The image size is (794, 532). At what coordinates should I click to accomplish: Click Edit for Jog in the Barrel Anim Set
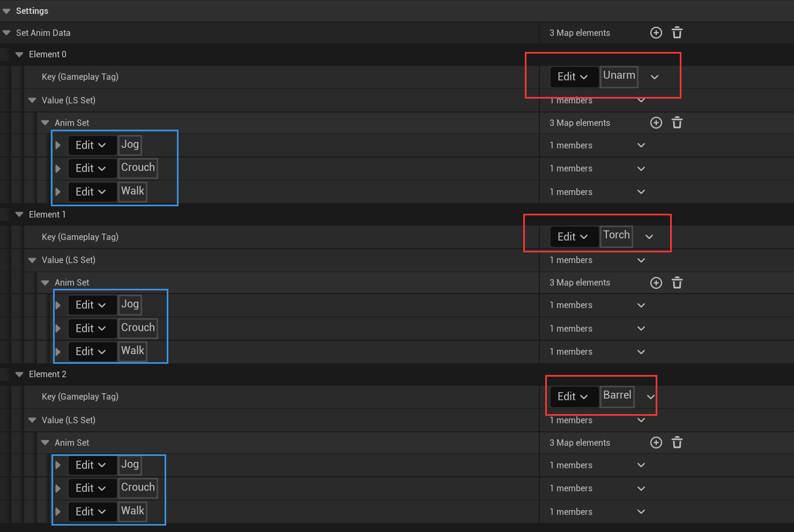tap(92, 465)
